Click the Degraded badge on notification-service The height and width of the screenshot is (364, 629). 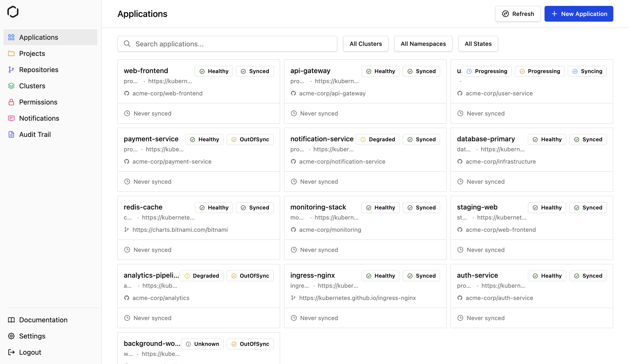point(377,139)
